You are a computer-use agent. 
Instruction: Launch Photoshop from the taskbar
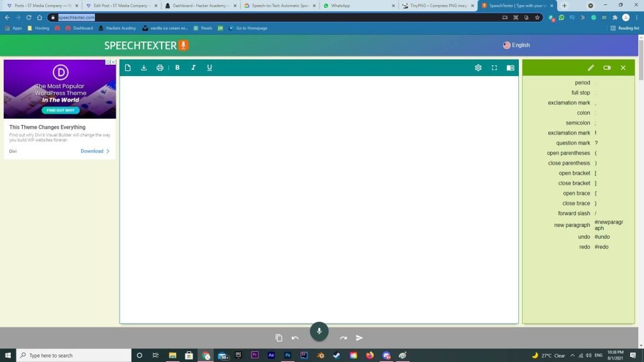pos(287,356)
